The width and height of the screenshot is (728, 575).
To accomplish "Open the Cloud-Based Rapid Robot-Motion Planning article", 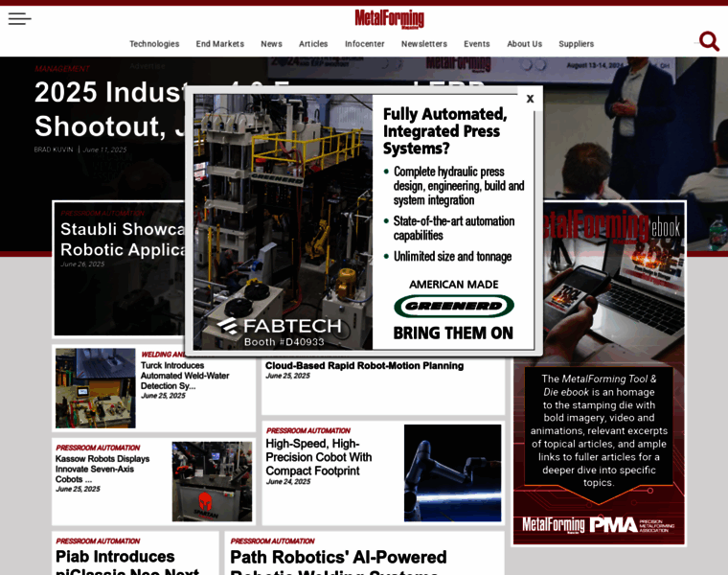I will click(x=364, y=366).
